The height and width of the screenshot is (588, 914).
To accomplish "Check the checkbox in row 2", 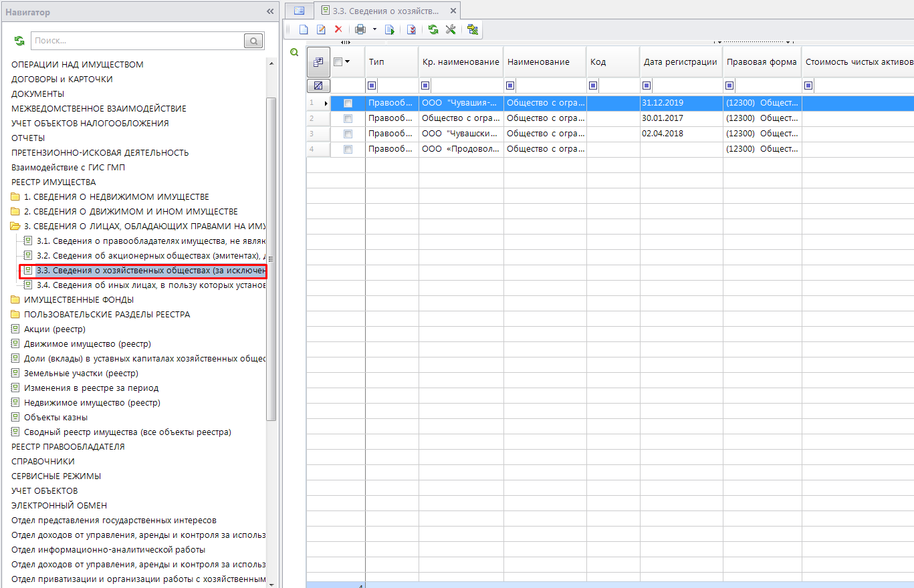I will pos(348,118).
